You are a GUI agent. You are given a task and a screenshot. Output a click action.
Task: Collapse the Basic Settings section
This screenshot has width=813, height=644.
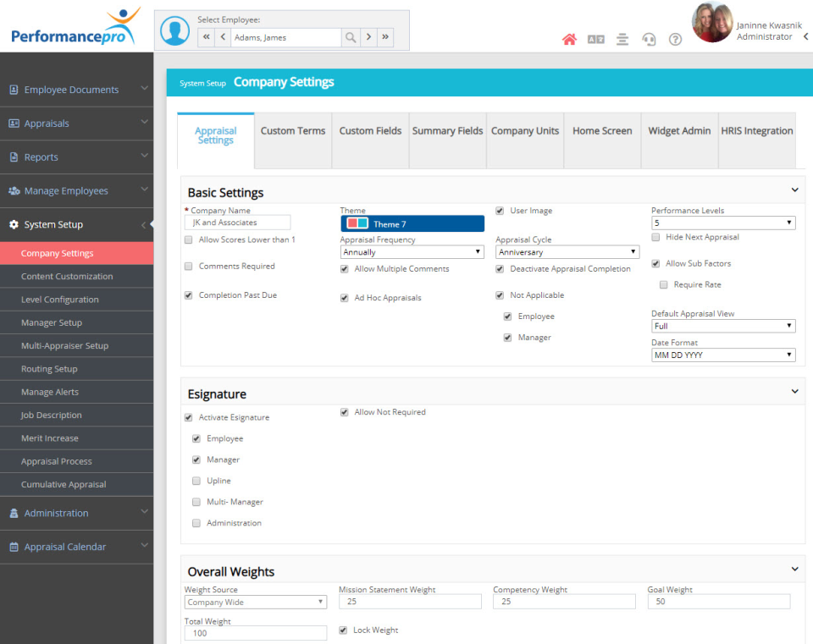click(794, 190)
